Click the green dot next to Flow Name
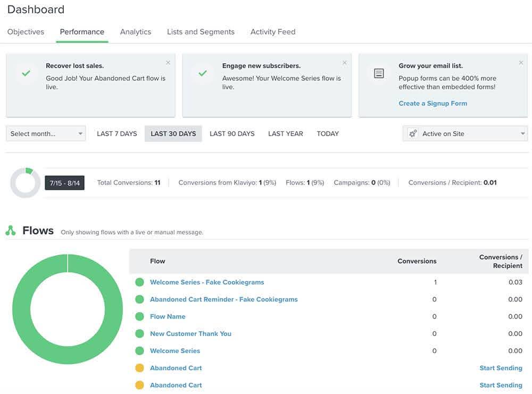Viewport: 532px width, 394px height. pyautogui.click(x=140, y=316)
